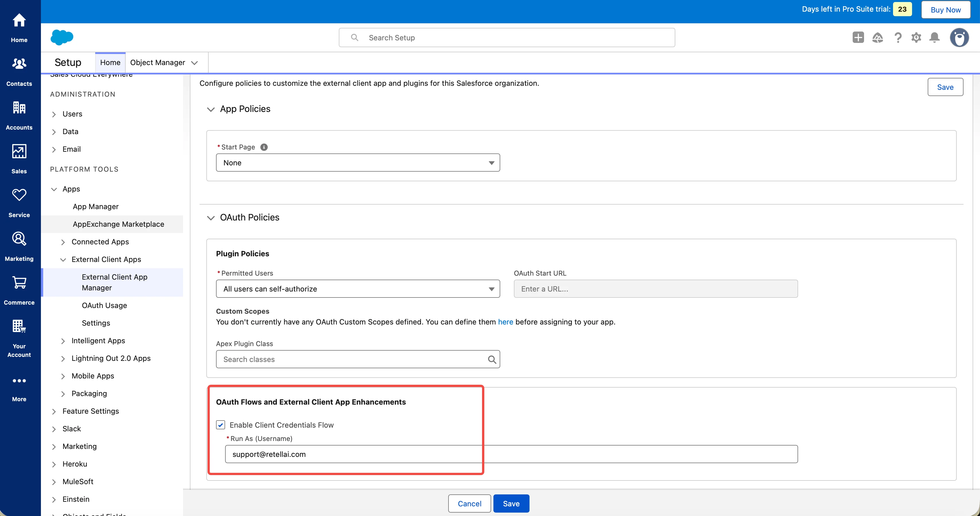Collapse External Client Apps node

[x=63, y=259]
